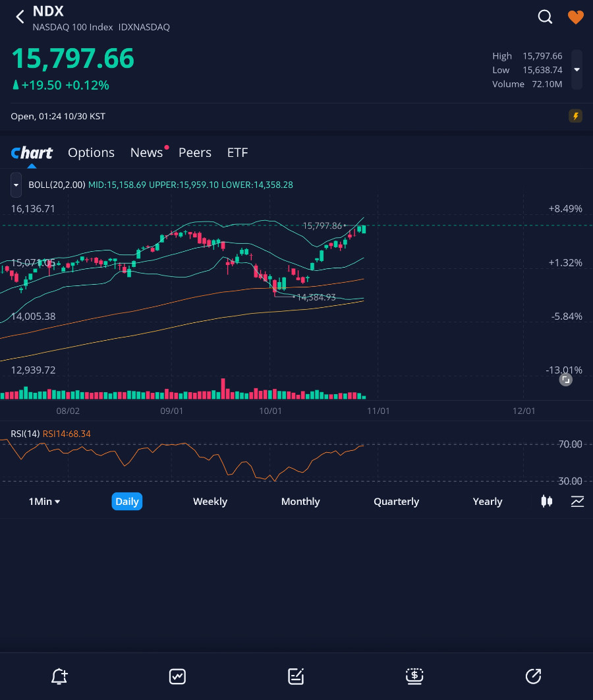Expand the High/Low/Volume details dropdown
Viewport: 593px width, 700px height.
pos(577,70)
